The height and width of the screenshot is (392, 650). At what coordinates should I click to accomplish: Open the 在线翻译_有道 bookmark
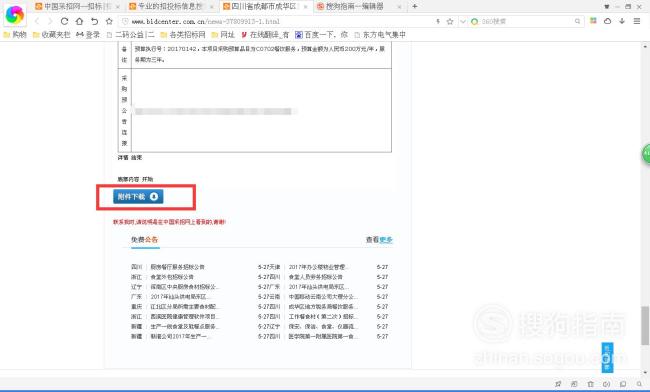pos(265,35)
